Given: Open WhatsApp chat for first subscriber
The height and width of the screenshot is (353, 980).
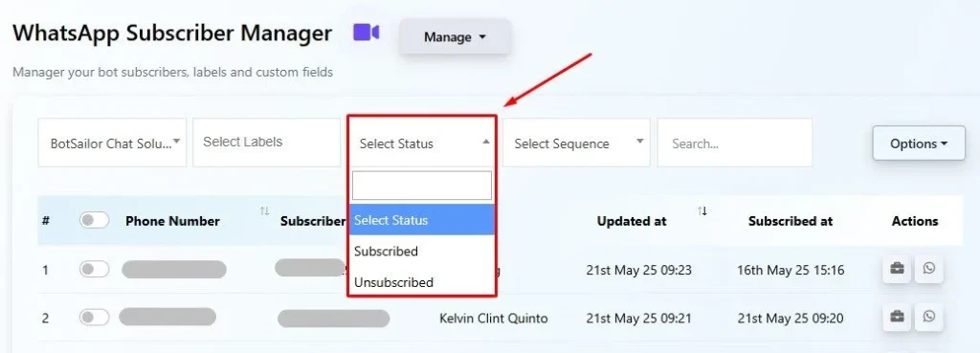Looking at the screenshot, I should pos(928,269).
